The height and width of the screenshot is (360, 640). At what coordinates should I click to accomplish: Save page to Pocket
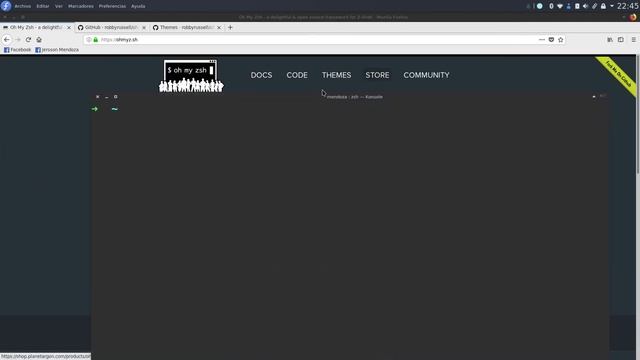tap(551, 40)
